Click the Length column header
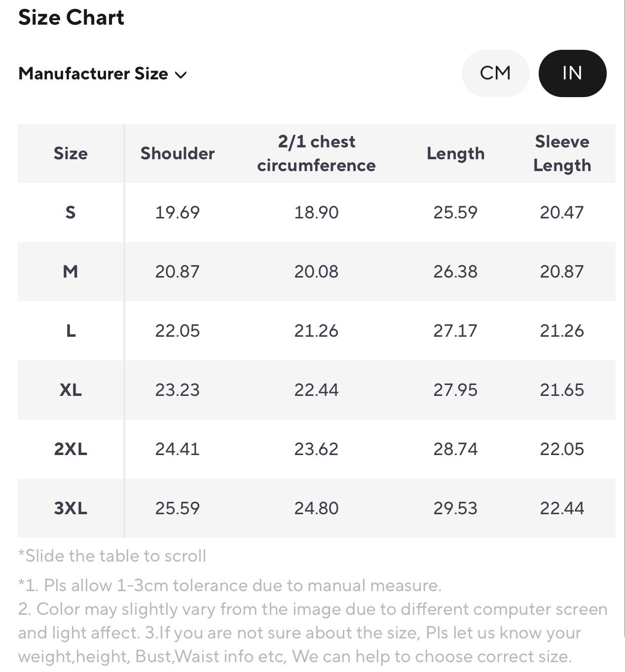The image size is (625, 672). (x=455, y=153)
